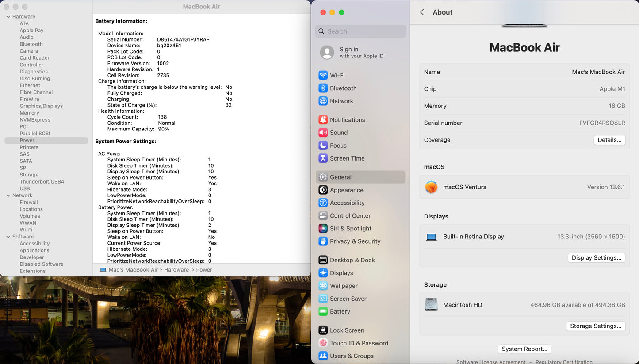Select Desktop & Dock icon
This screenshot has width=639, height=364.
(323, 260)
